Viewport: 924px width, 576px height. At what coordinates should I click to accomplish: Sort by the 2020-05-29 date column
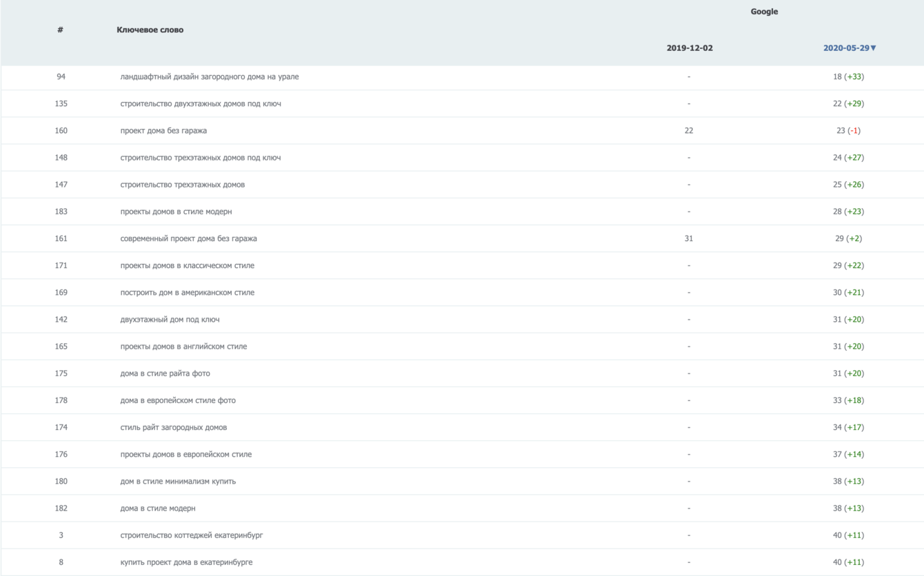tap(850, 48)
